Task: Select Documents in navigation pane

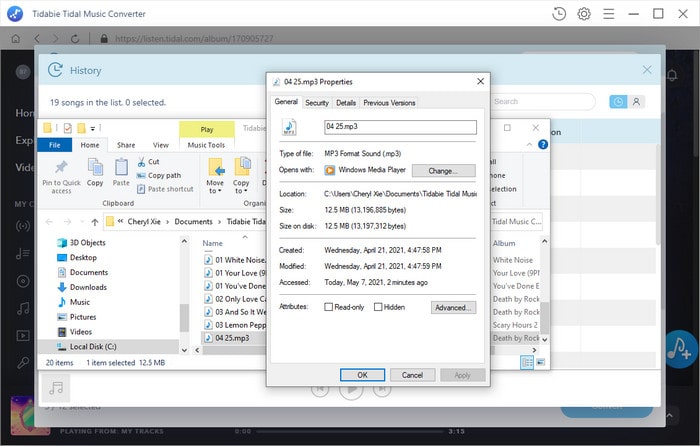Action: point(83,272)
